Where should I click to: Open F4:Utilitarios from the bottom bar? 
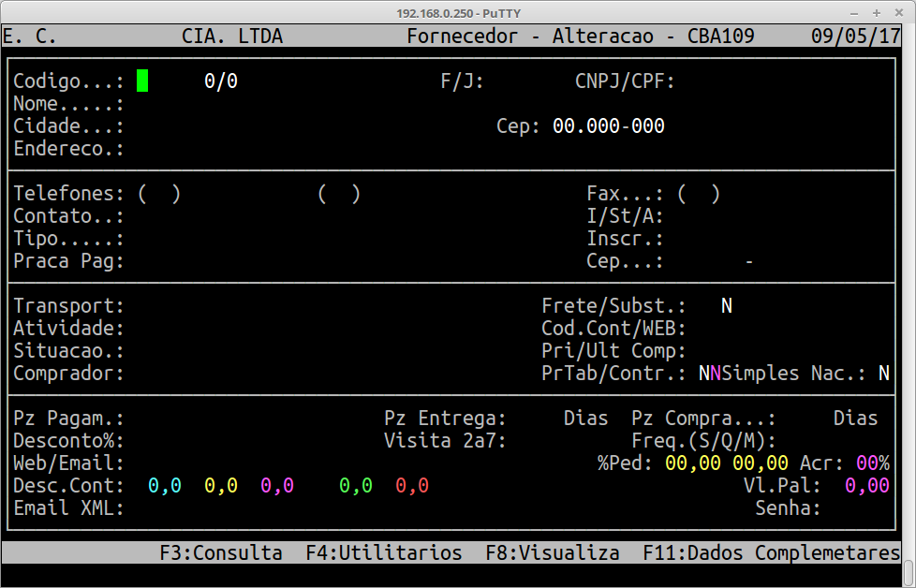[384, 553]
